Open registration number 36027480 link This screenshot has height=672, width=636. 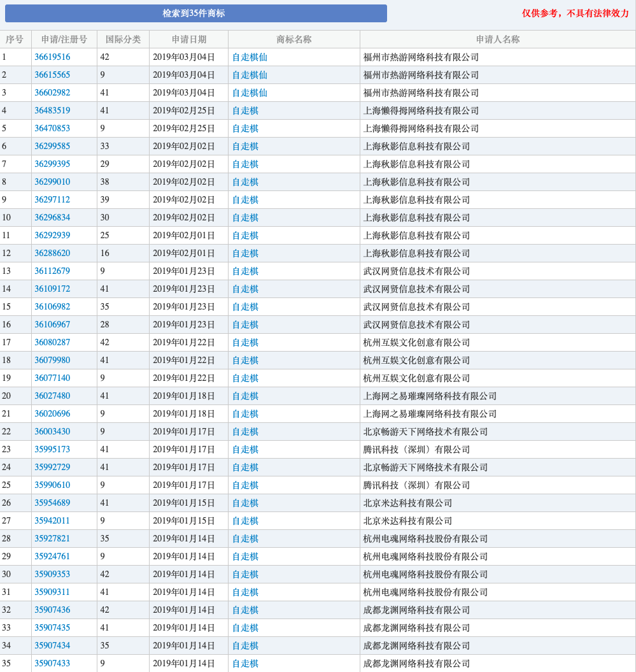(52, 396)
